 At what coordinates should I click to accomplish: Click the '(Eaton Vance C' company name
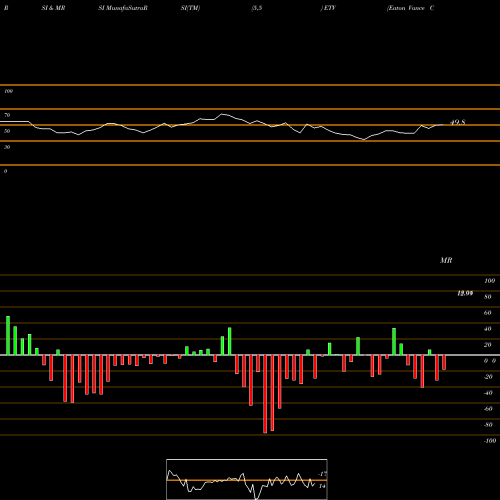click(x=410, y=8)
